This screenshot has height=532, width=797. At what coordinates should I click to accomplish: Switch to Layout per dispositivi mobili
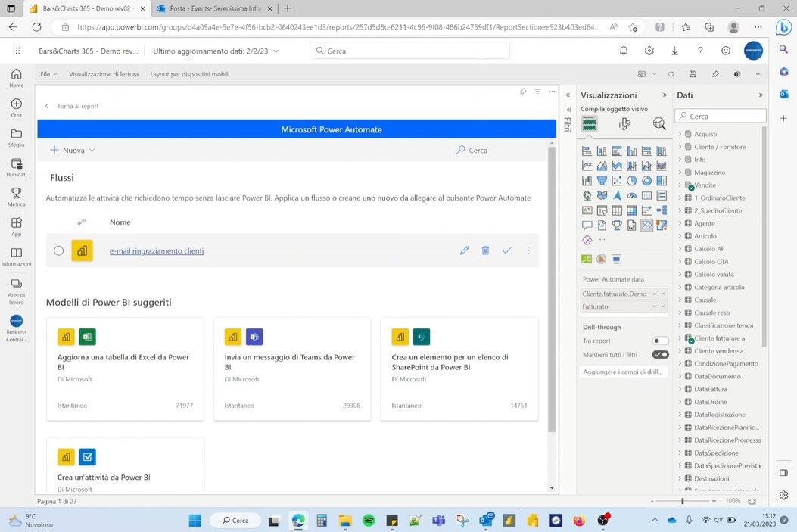(189, 74)
